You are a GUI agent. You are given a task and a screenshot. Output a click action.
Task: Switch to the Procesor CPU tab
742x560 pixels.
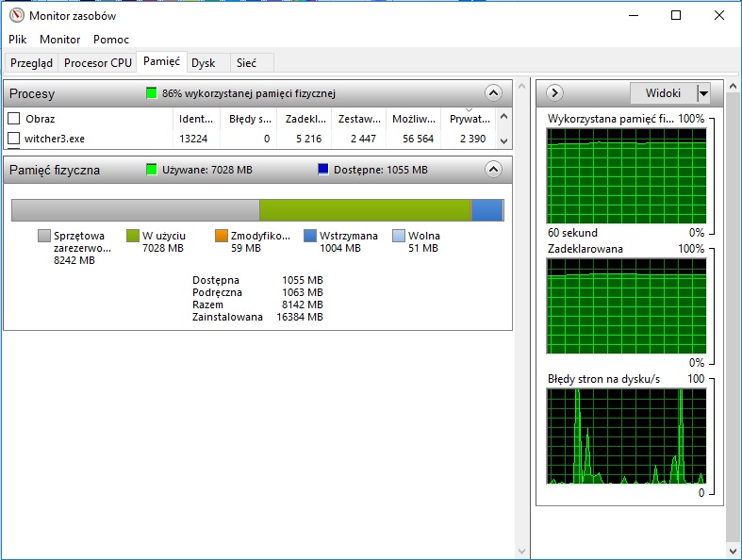click(x=97, y=63)
